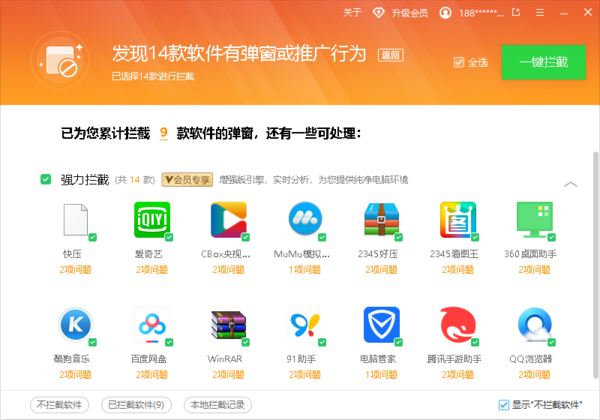Open the 已拦截软件(9) list button
This screenshot has width=600, height=420.
(x=136, y=405)
